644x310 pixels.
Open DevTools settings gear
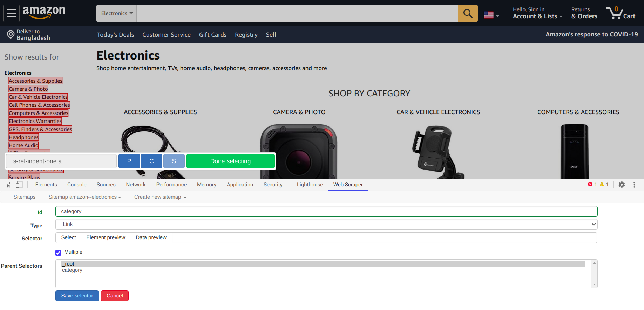click(x=622, y=185)
